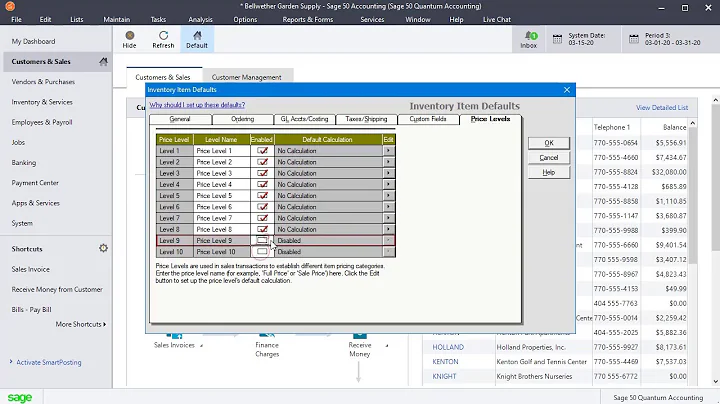720x404 pixels.
Task: Click Finance Charges workflow icon
Action: (x=267, y=336)
